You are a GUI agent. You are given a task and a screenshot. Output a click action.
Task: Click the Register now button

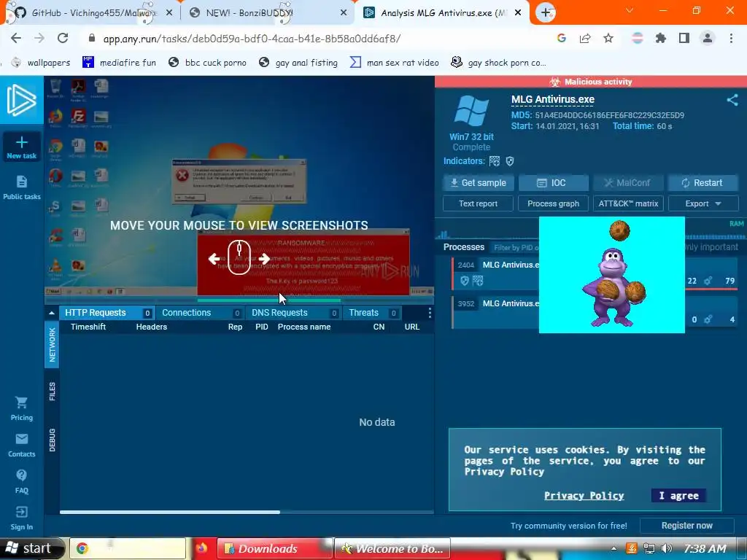click(x=687, y=526)
